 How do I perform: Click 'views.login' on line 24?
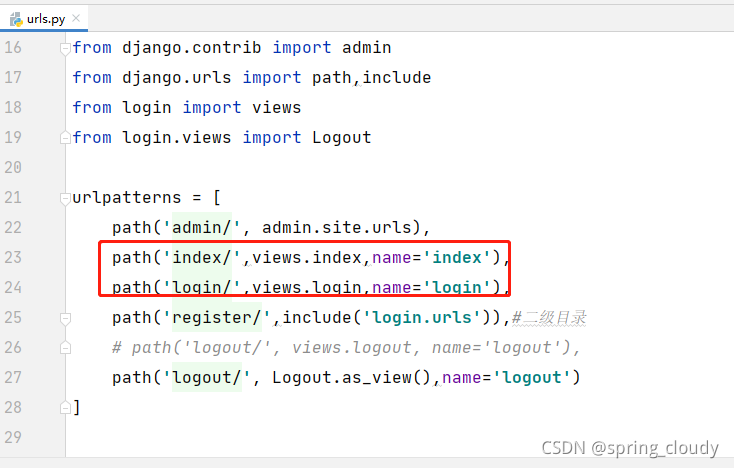tap(307, 288)
